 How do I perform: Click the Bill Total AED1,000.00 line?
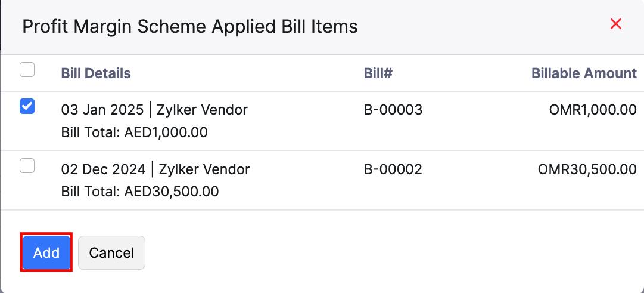tap(134, 132)
